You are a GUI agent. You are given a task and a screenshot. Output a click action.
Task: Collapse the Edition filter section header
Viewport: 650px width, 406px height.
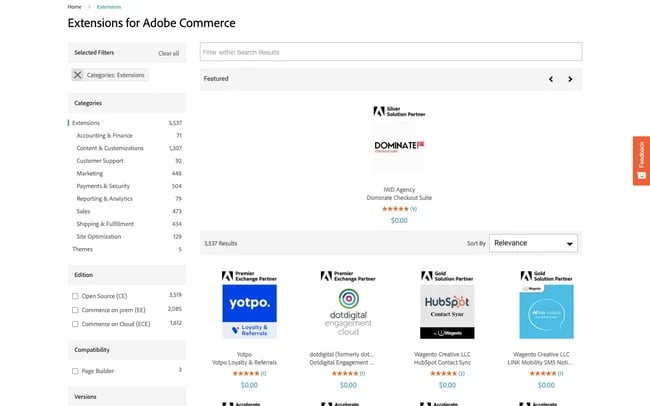pos(127,275)
